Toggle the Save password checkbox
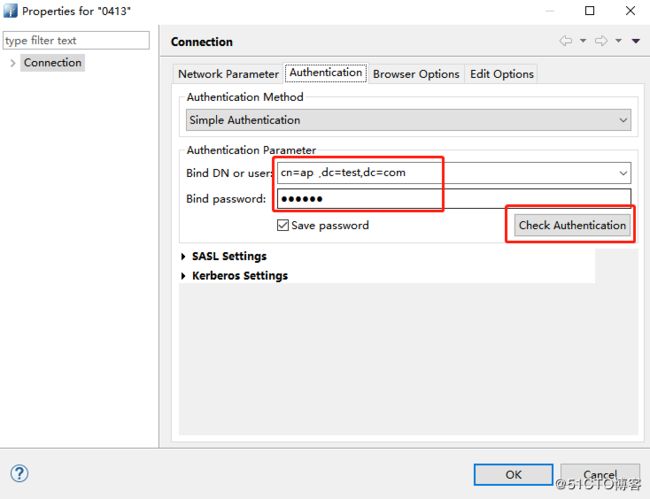The height and width of the screenshot is (499, 650). (283, 225)
